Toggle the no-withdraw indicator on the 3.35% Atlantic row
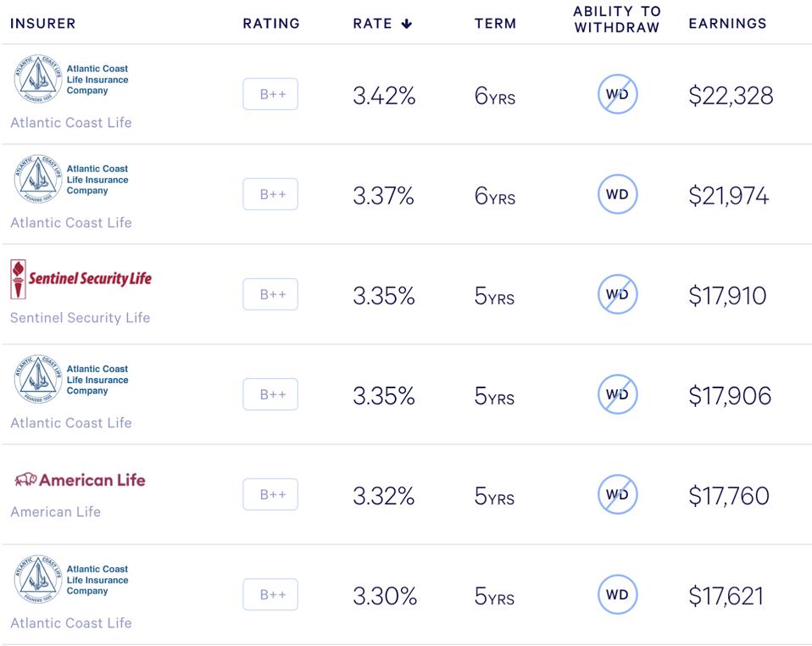Viewport: 812px width, 646px height. click(x=618, y=394)
